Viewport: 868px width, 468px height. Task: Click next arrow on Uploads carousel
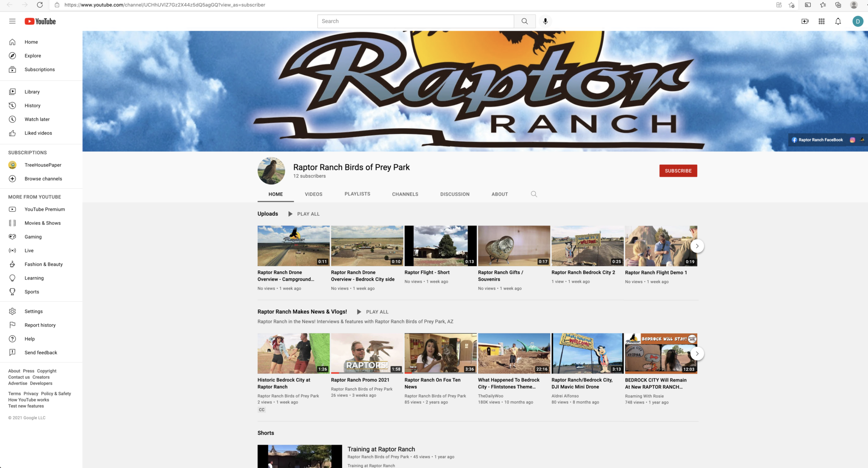pyautogui.click(x=697, y=245)
